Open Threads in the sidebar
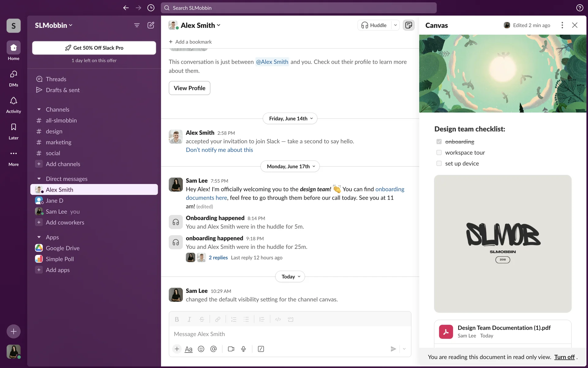 (x=56, y=79)
